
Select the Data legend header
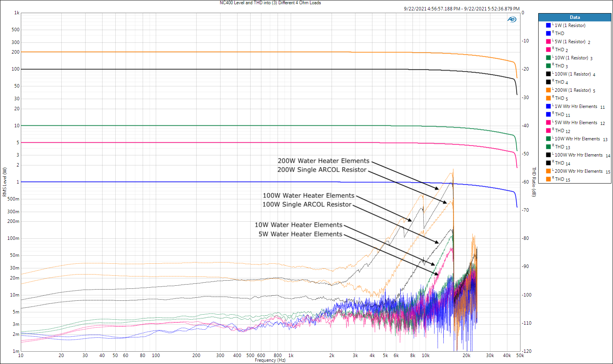575,17
